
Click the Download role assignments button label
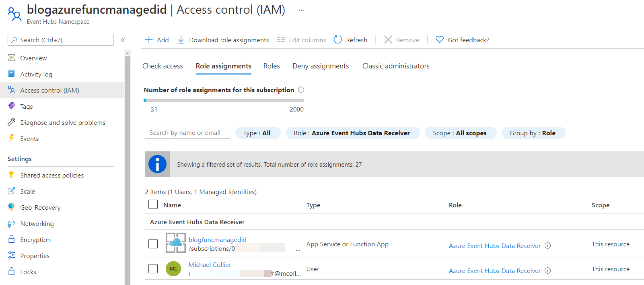229,40
